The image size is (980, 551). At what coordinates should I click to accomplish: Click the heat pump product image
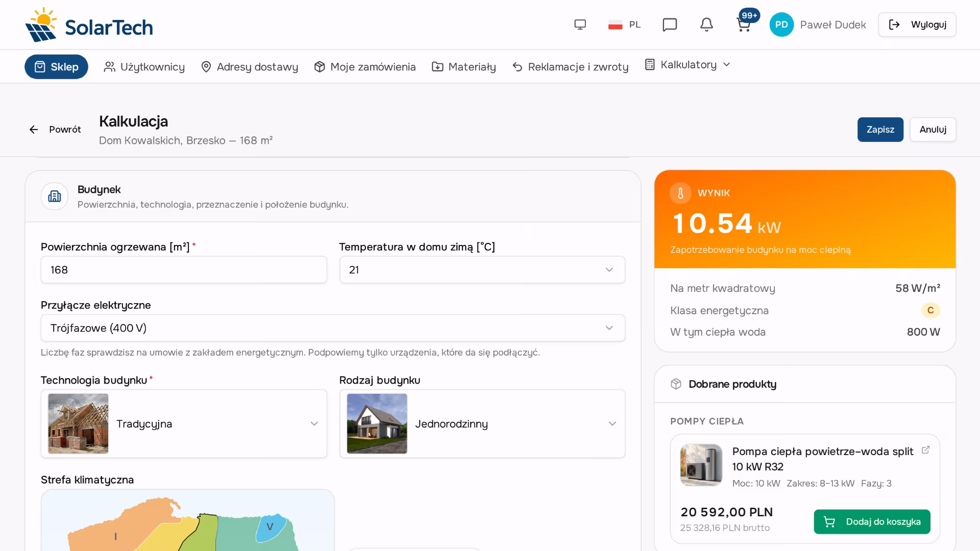[701, 465]
